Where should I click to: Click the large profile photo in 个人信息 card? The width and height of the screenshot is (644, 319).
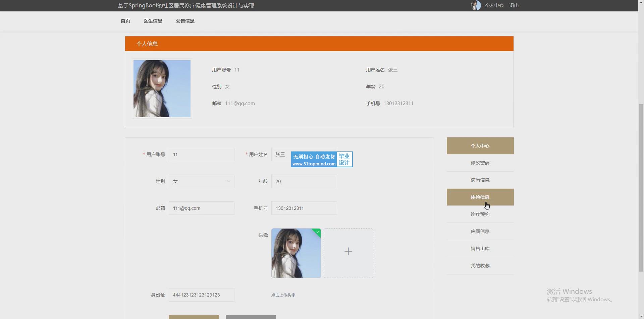click(162, 89)
